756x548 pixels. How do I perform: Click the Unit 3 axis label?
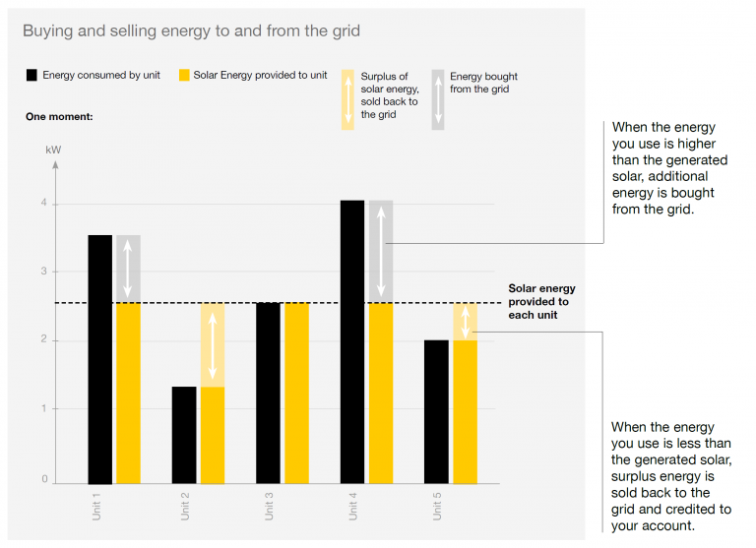(269, 507)
